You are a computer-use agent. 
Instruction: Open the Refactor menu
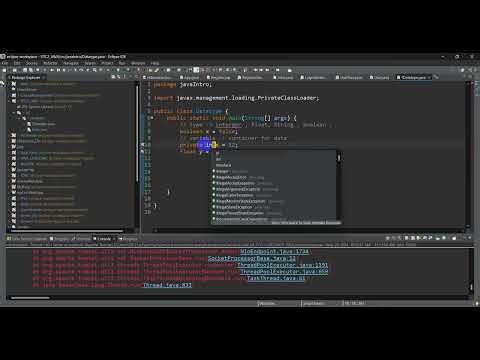pos(50,63)
